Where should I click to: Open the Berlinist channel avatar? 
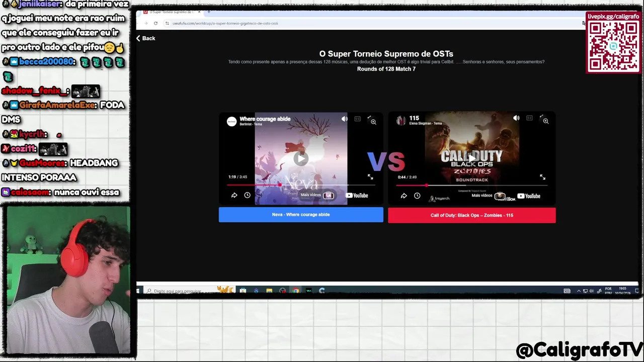(231, 121)
